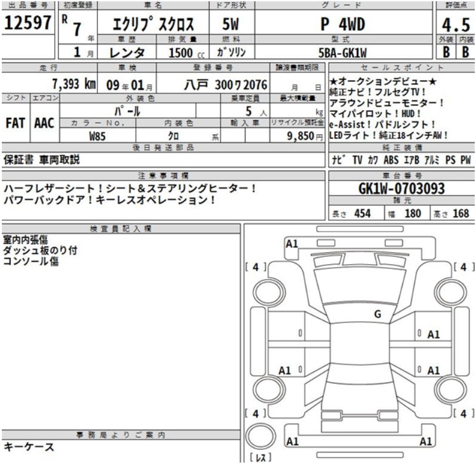
Task: Click the 事務局よりご案内 header
Action: tap(121, 435)
